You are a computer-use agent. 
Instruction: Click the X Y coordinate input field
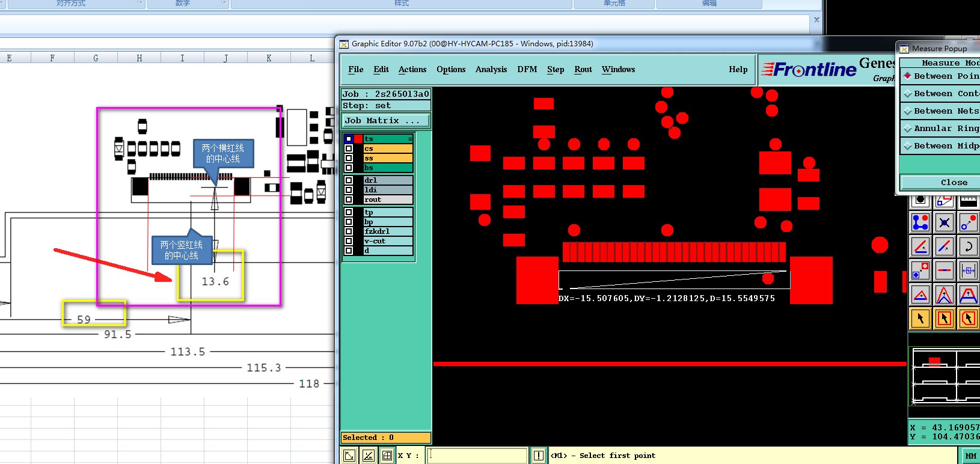click(x=477, y=456)
